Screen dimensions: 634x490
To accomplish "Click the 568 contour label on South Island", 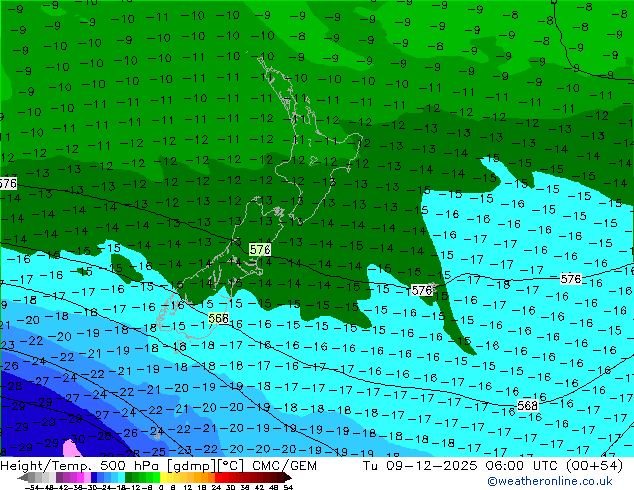I will tap(218, 318).
